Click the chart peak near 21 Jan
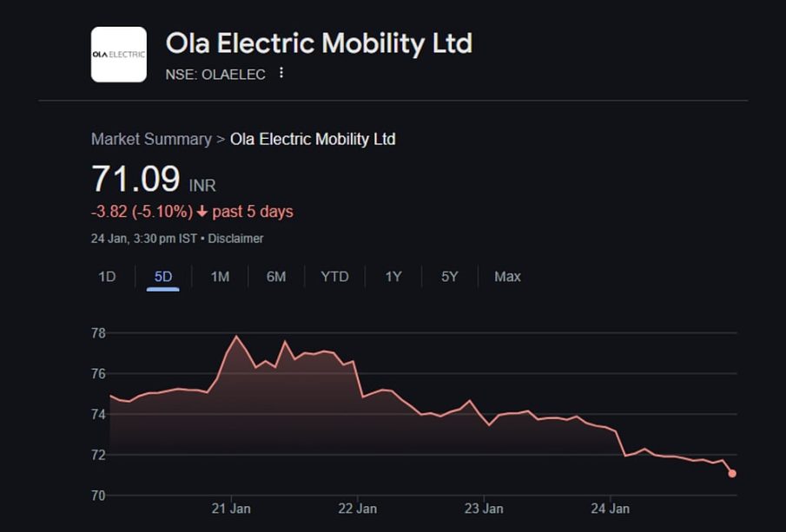Image resolution: width=786 pixels, height=532 pixels. [236, 337]
